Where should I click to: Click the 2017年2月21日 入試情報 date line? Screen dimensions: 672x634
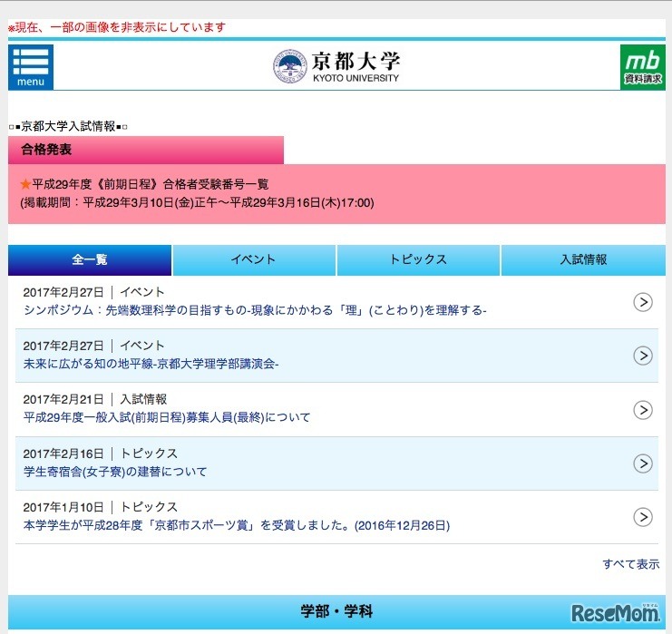(x=94, y=399)
